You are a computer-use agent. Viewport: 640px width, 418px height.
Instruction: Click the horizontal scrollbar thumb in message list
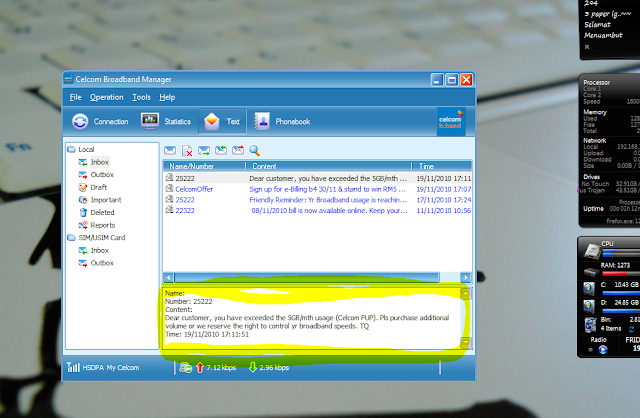pos(307,277)
